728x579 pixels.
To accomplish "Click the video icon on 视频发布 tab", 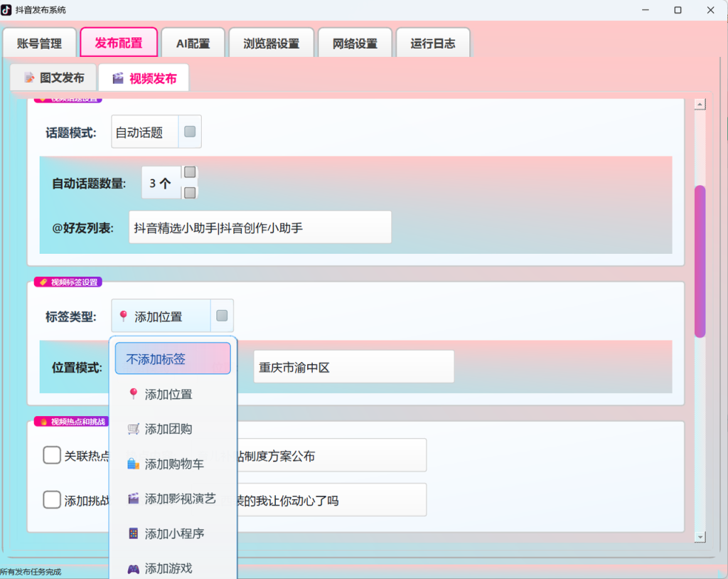I will pos(118,78).
